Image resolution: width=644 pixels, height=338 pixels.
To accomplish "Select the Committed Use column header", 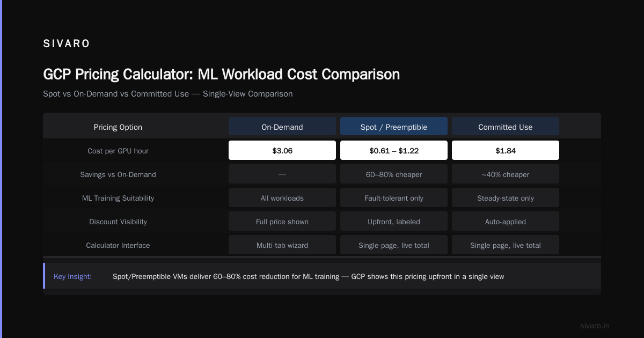I will (x=506, y=127).
